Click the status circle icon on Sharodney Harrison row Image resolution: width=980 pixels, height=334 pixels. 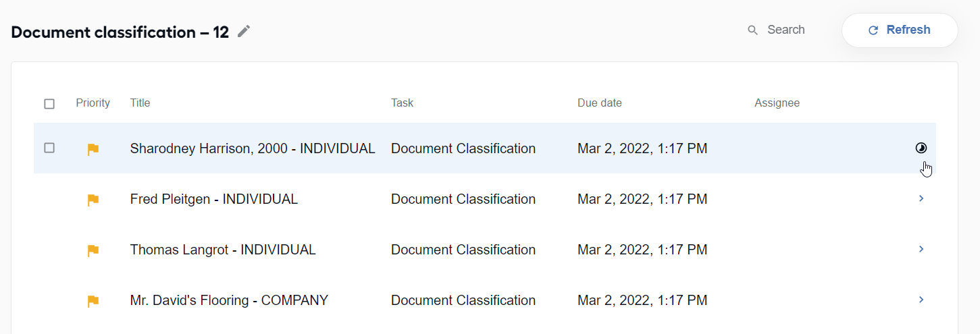coord(921,148)
